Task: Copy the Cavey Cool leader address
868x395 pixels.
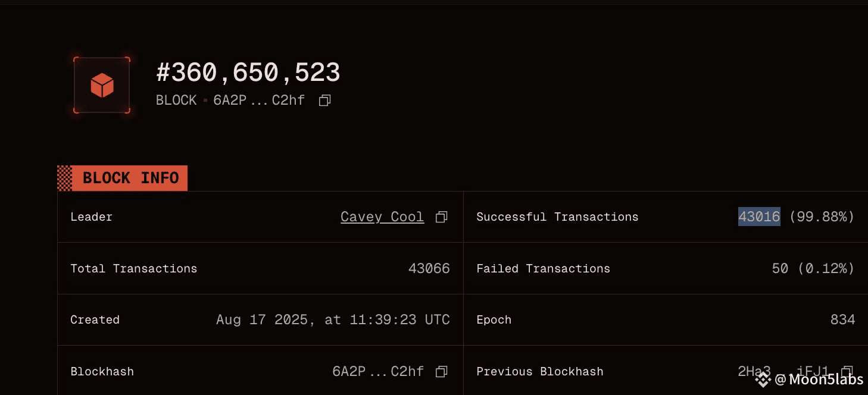Action: pyautogui.click(x=441, y=217)
